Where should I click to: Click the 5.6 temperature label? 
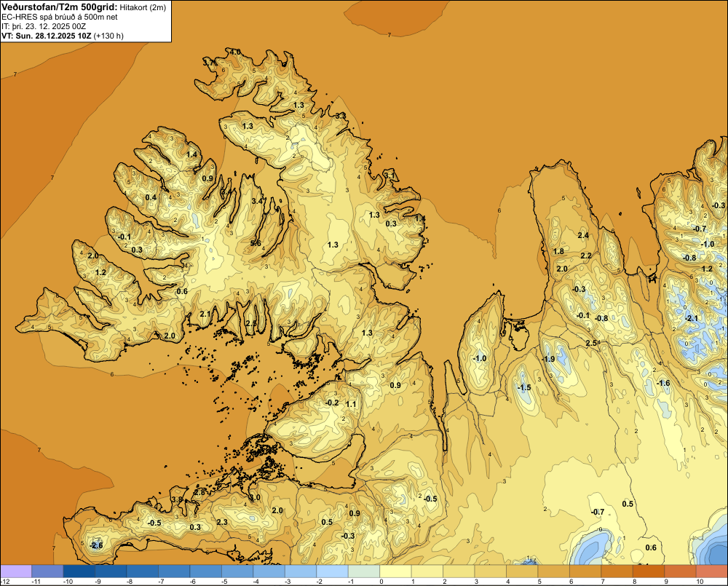pos(256,243)
